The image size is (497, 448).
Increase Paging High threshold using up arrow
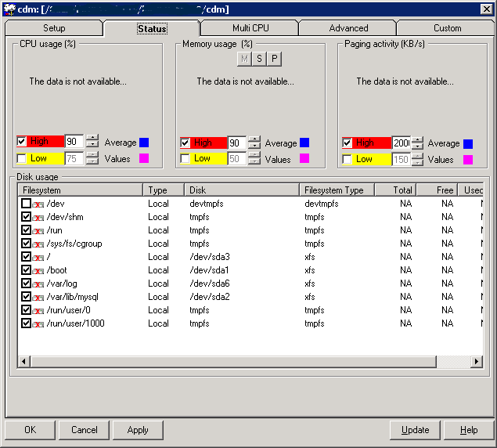417,139
